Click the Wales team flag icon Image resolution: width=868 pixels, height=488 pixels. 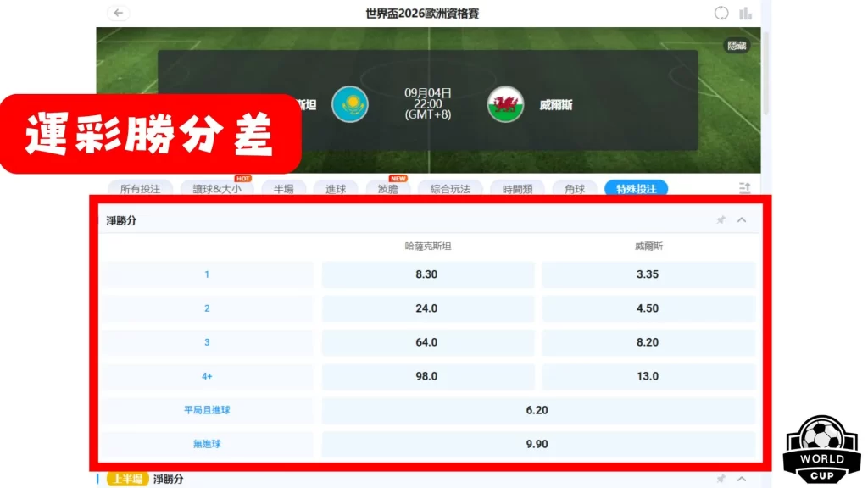tap(505, 103)
